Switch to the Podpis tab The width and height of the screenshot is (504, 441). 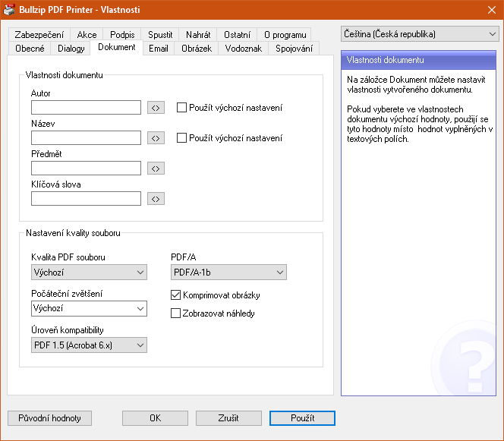[122, 35]
